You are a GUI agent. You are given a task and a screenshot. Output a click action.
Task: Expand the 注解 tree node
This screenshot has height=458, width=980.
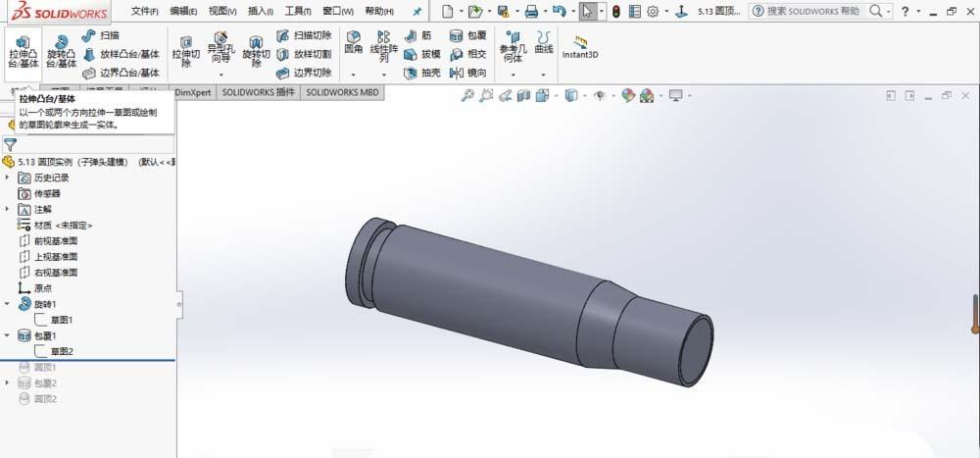coord(8,209)
